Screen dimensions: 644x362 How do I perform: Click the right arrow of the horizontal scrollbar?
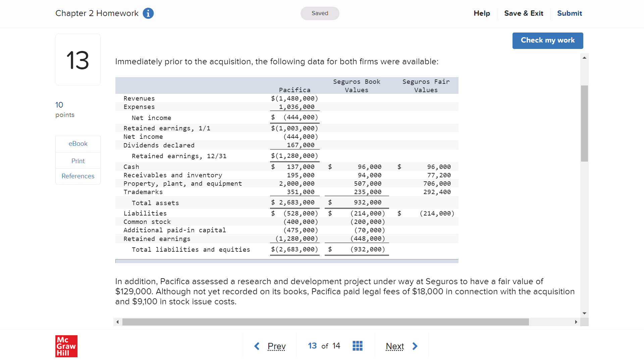click(577, 322)
